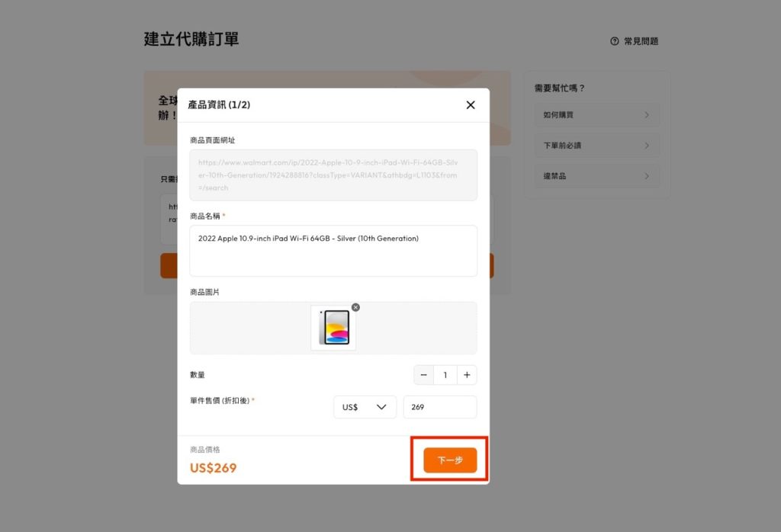Click the 商品頁面網址 URL field
Viewport: 781px width, 532px height.
333,175
